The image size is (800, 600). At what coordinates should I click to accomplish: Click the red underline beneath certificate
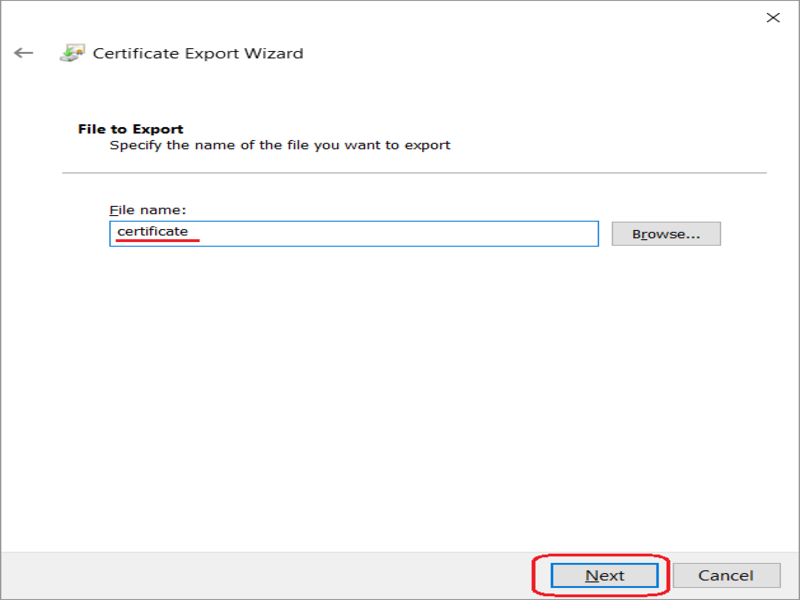pyautogui.click(x=155, y=241)
